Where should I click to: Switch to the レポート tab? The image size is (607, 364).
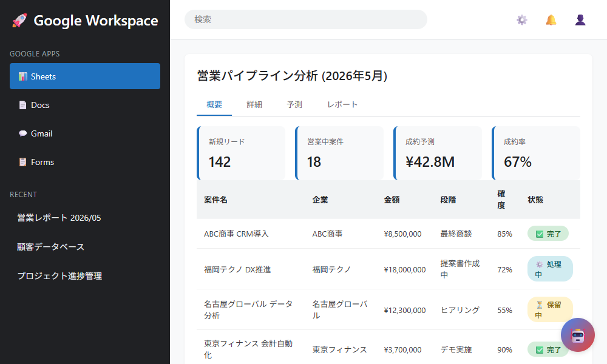click(x=342, y=104)
